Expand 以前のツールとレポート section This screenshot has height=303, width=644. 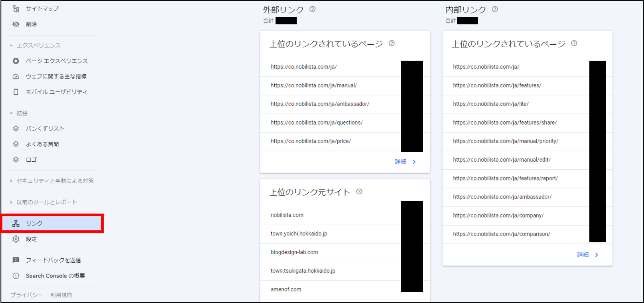[x=11, y=202]
